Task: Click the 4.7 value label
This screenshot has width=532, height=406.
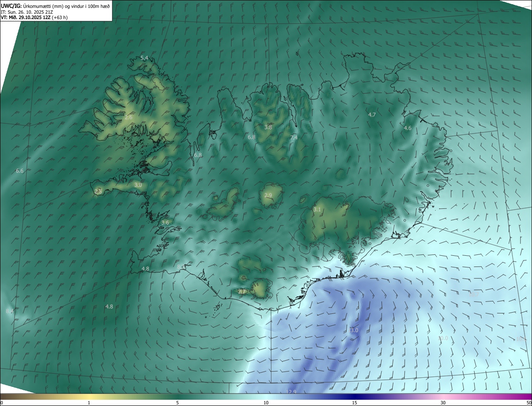Action: tap(372, 115)
